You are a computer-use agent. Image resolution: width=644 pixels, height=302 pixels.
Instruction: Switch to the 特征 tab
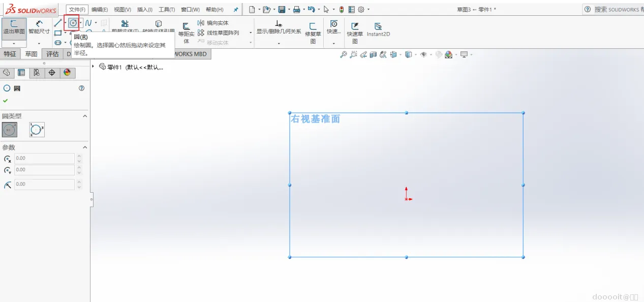tap(10, 54)
